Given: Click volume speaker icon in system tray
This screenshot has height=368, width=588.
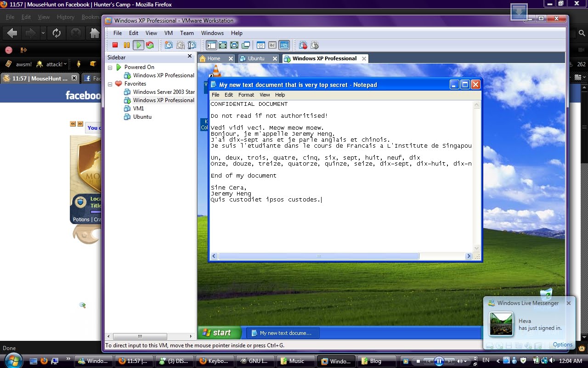Looking at the screenshot, I should click(x=552, y=361).
